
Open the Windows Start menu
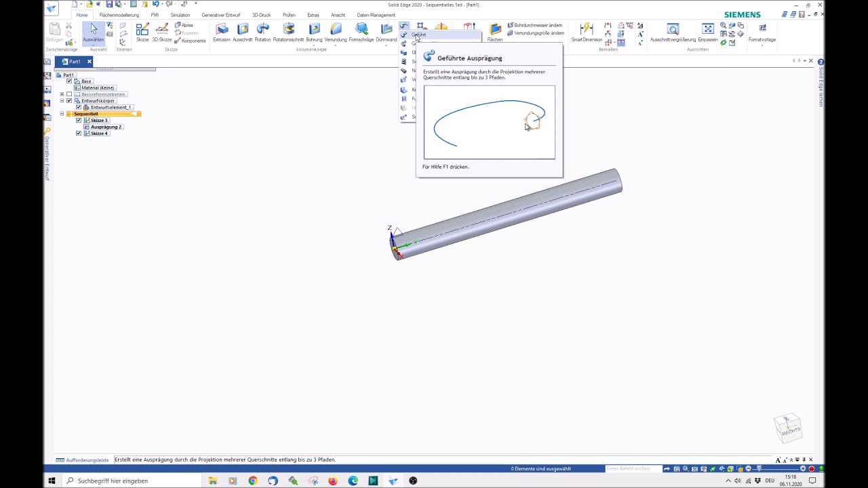[x=52, y=481]
